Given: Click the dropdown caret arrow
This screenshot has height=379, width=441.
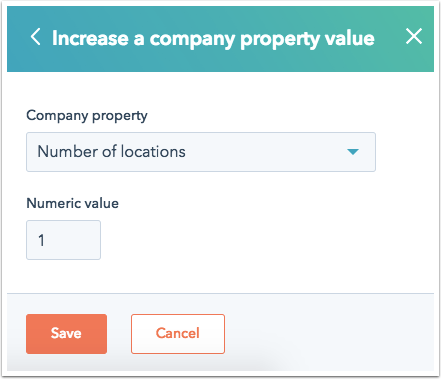Looking at the screenshot, I should [353, 152].
